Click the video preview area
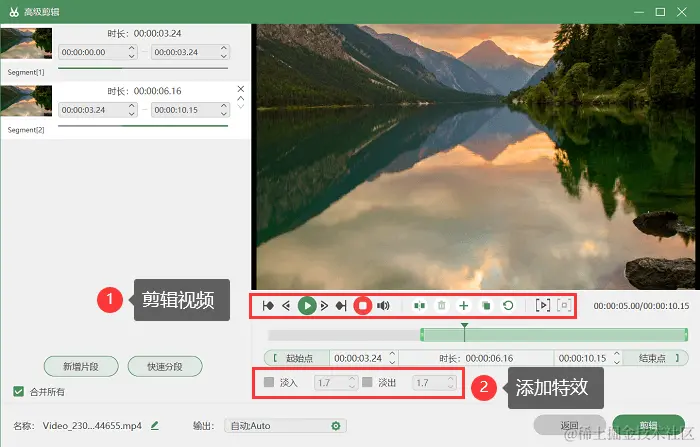700x447 pixels. click(476, 156)
